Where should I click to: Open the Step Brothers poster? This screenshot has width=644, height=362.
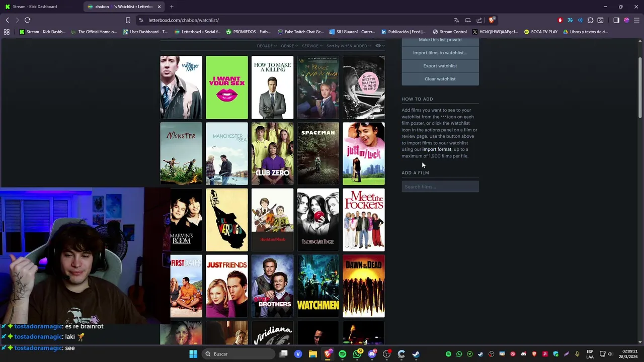point(272,286)
